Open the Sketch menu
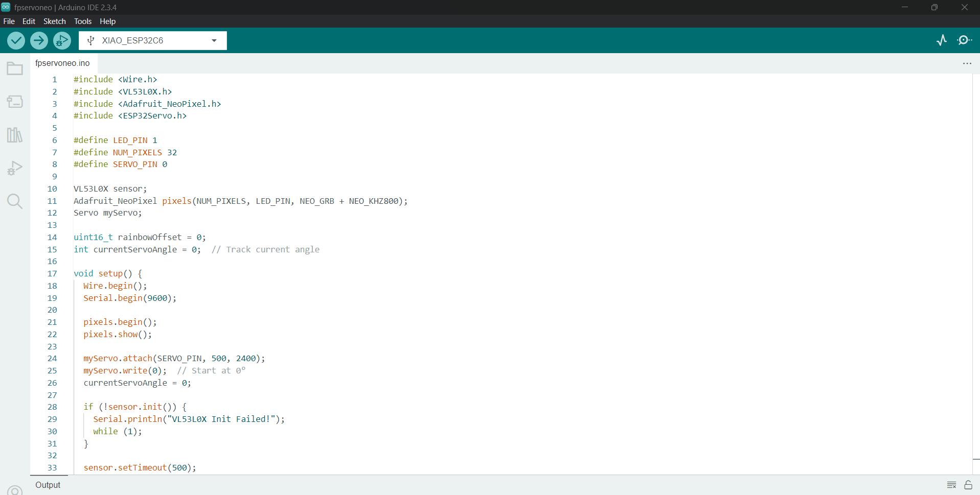 55,21
